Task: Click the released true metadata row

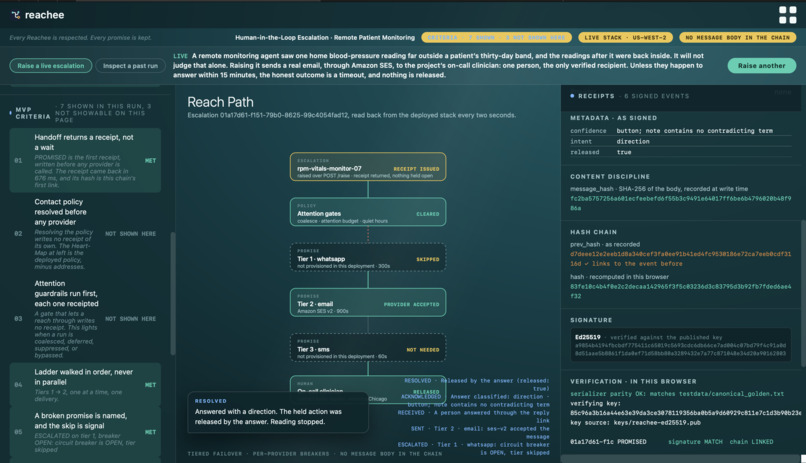Action: (x=680, y=152)
